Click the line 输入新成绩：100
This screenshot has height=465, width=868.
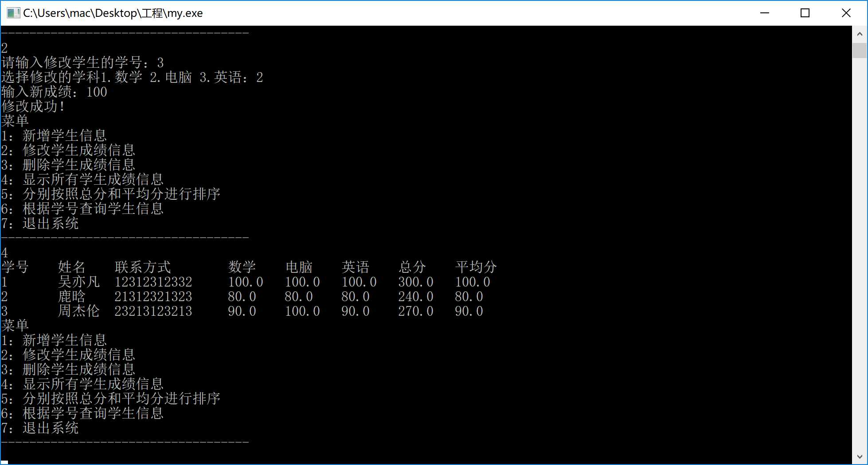coord(54,92)
